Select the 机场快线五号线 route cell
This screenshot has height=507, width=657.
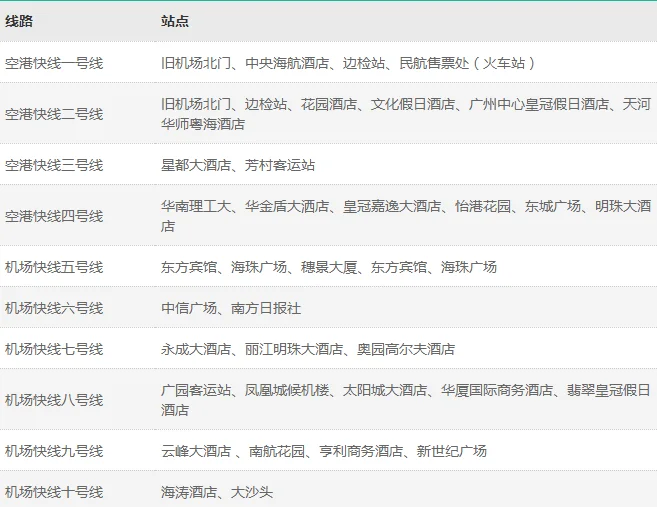point(54,267)
